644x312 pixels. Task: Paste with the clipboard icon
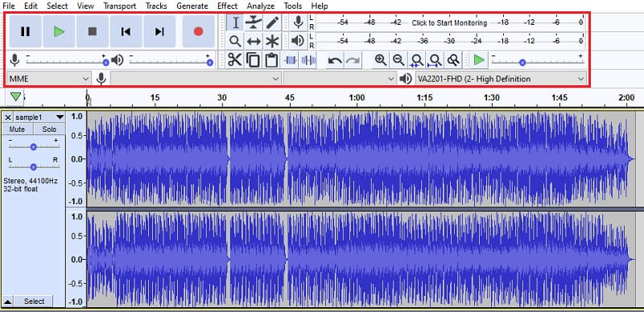[x=270, y=60]
